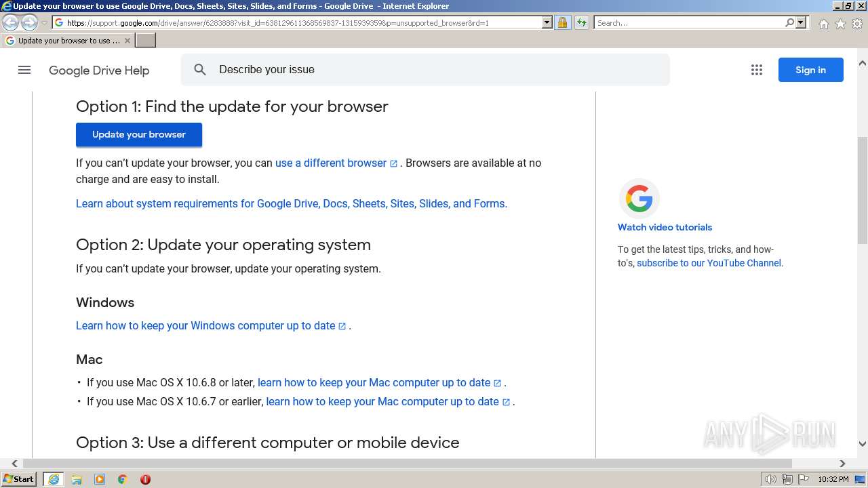868x488 pixels.
Task: Expand the address bar autocomplete dropdown
Action: coord(547,22)
